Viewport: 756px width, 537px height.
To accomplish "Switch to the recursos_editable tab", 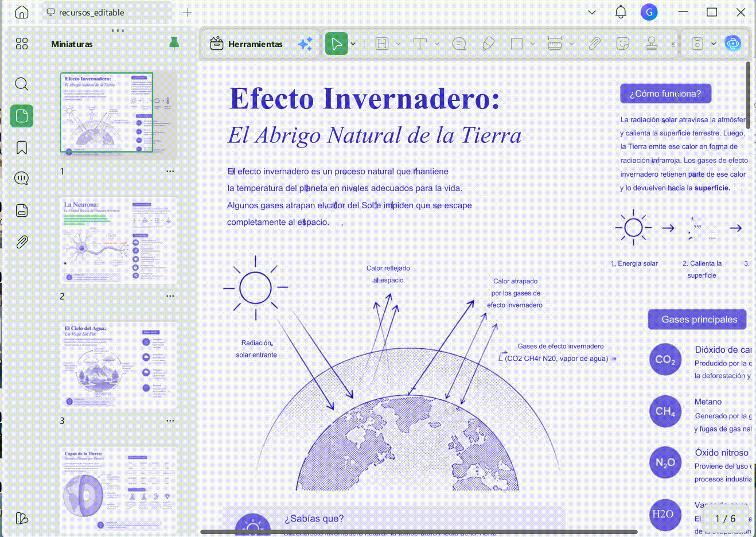I will 107,12.
